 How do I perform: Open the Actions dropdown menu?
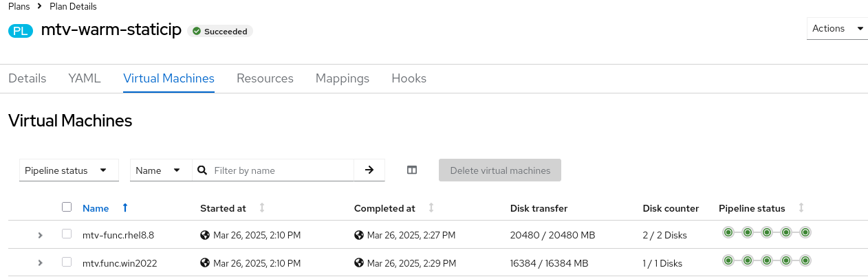click(x=836, y=29)
